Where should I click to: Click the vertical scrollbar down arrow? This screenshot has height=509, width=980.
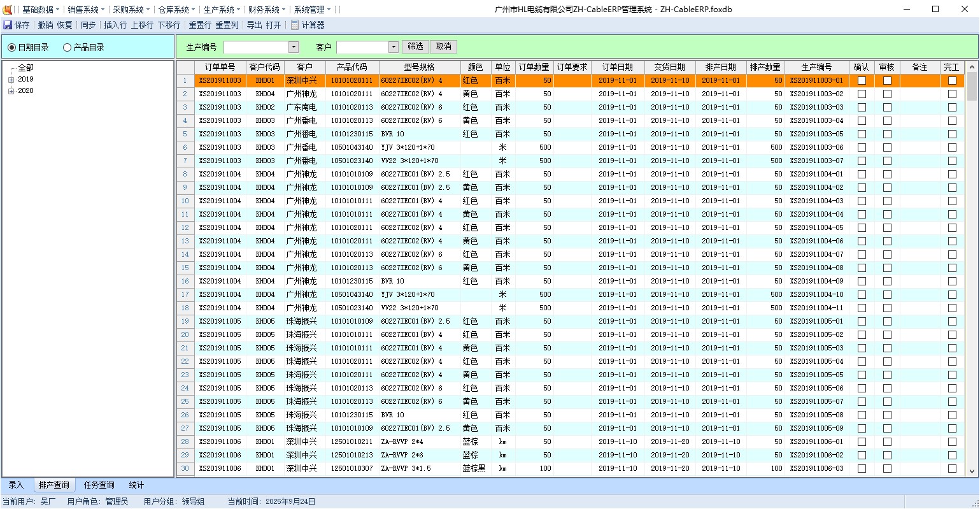pos(972,471)
